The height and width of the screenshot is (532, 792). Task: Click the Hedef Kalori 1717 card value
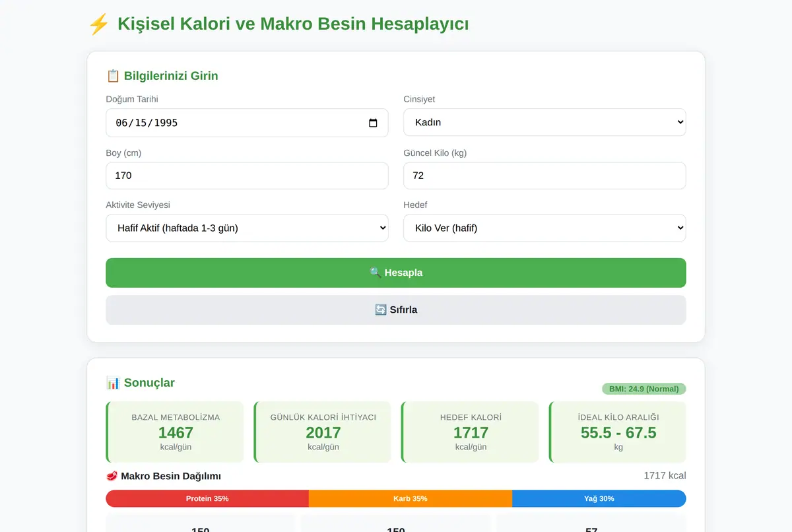pyautogui.click(x=471, y=433)
